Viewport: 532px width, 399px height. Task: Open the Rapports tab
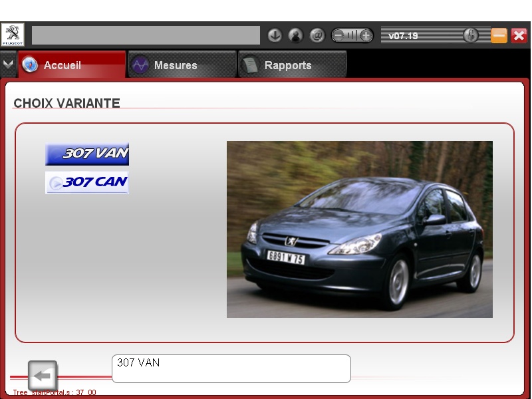293,65
